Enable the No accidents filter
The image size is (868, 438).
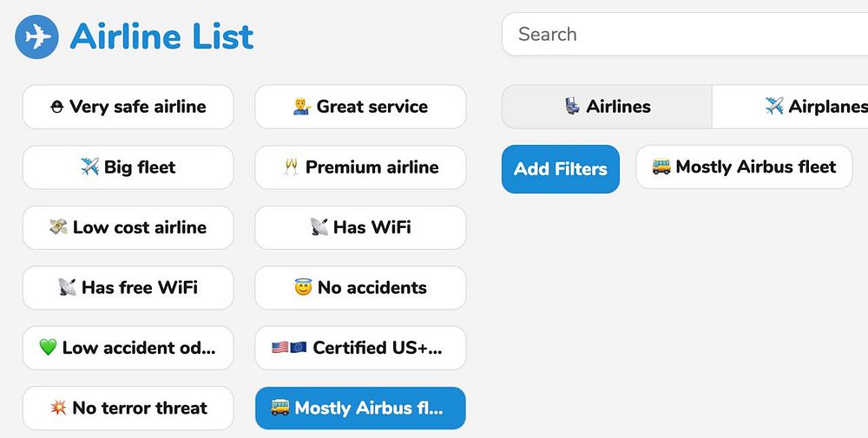[x=360, y=288]
